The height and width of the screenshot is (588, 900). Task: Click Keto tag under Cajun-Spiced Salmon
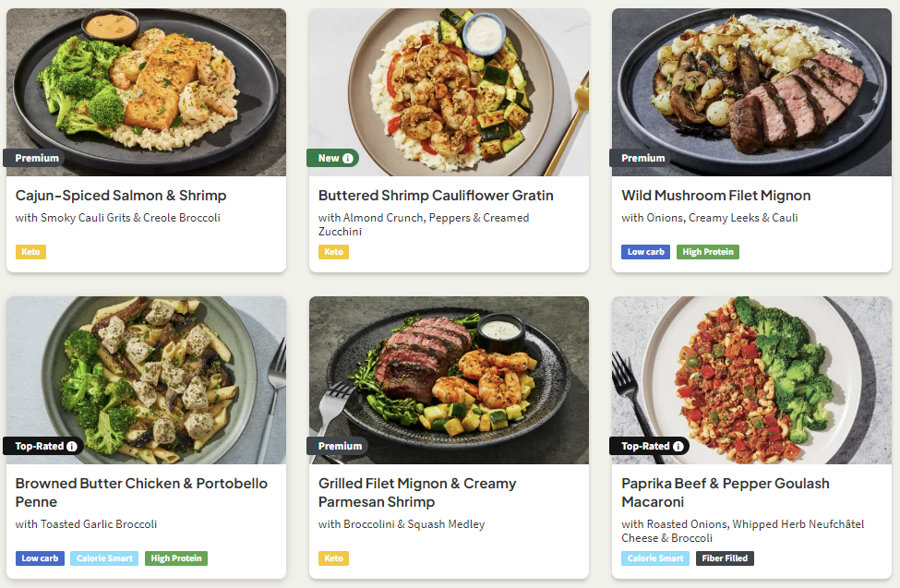pyautogui.click(x=30, y=252)
